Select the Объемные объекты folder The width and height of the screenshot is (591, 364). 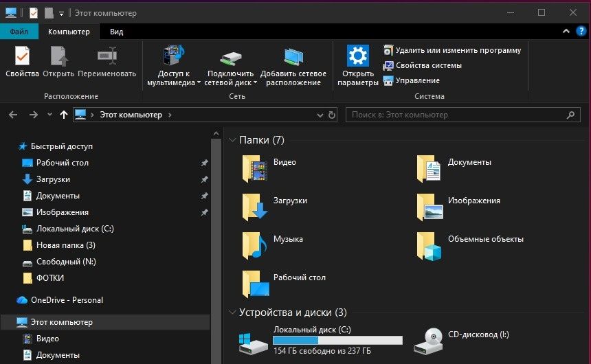(x=470, y=246)
